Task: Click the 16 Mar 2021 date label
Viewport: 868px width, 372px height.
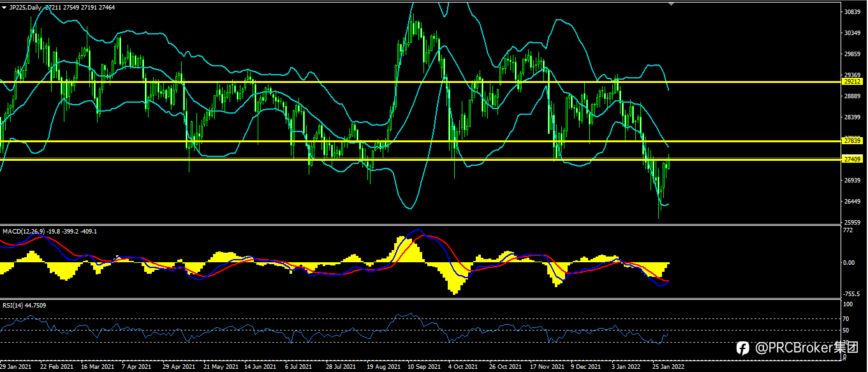Action: tap(96, 368)
